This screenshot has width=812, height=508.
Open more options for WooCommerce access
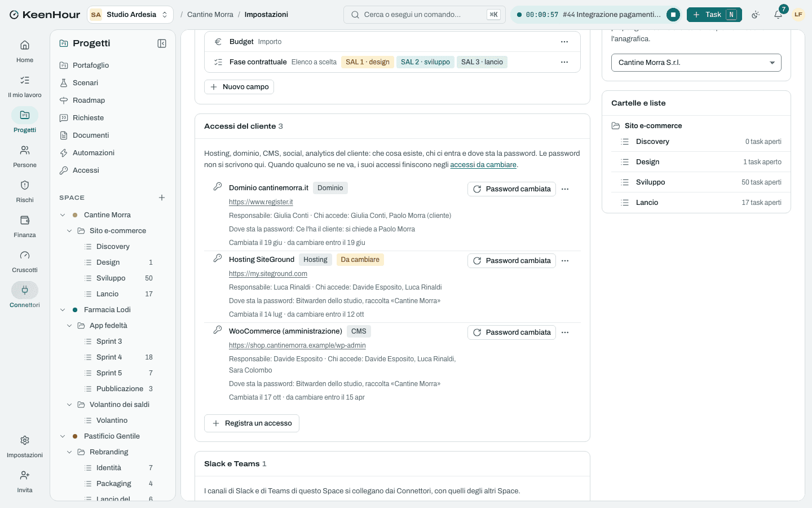565,332
